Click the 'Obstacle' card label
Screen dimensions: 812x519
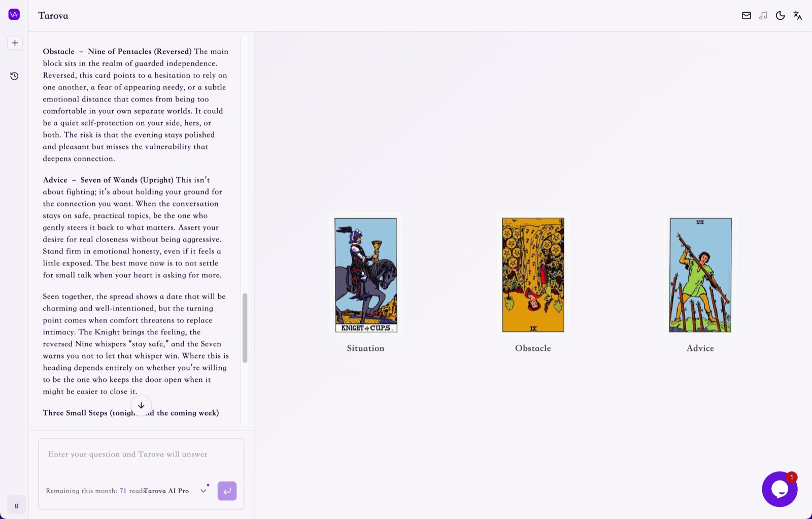pos(533,348)
